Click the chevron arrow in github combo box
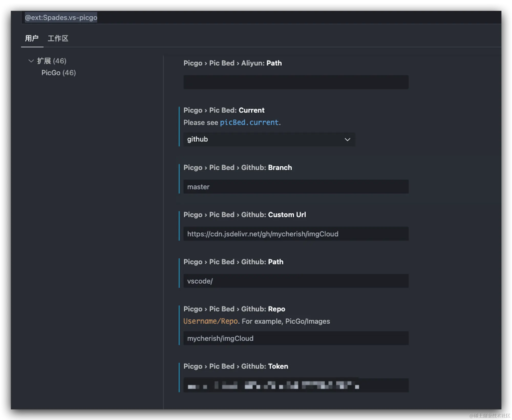Screen dimensions: 512x420 click(347, 139)
